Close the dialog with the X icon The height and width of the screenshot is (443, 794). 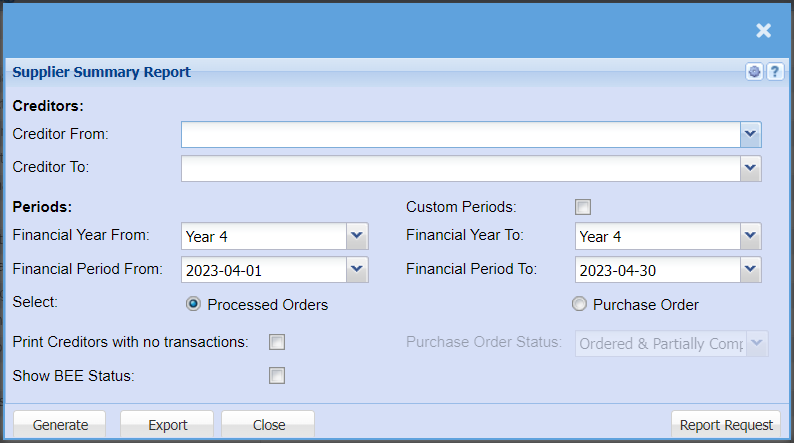coord(764,30)
